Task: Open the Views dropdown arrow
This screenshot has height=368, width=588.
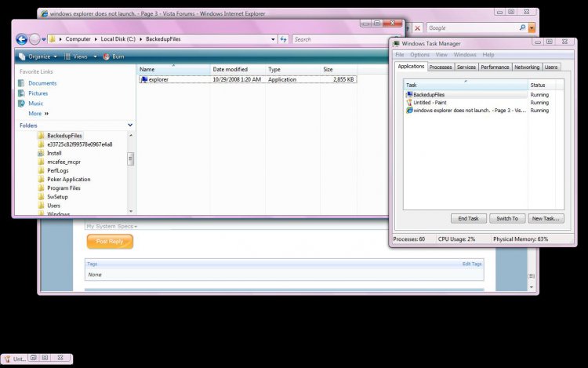Action: click(95, 56)
